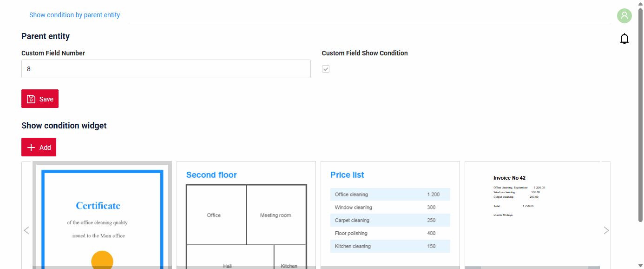The image size is (644, 269).
Task: Click the Window cleaning row in Price list
Action: pyautogui.click(x=390, y=208)
